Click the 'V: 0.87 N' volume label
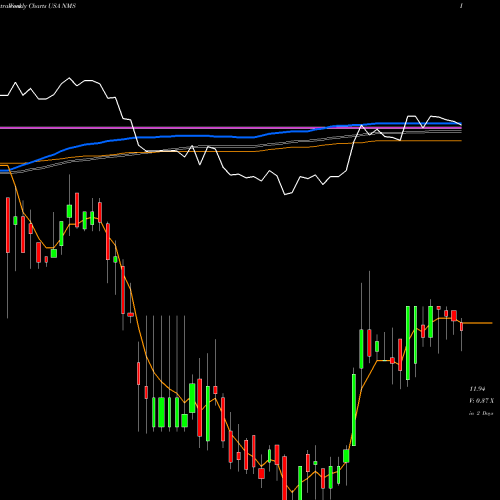Viewport: 500px width, 500px height. pos(481,401)
